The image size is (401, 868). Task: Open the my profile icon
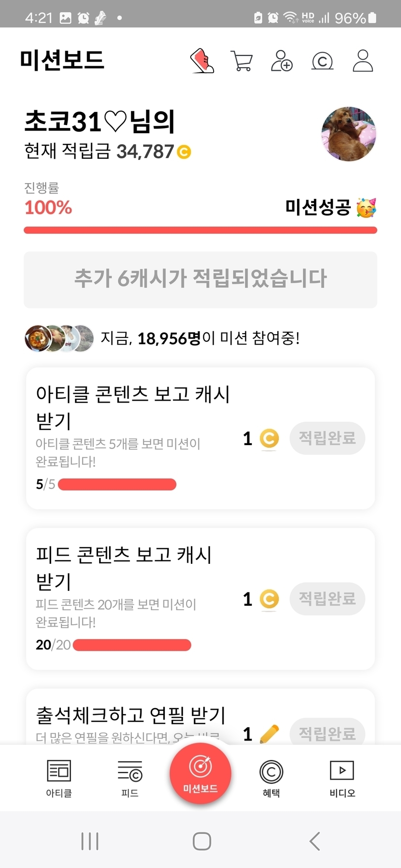(363, 61)
